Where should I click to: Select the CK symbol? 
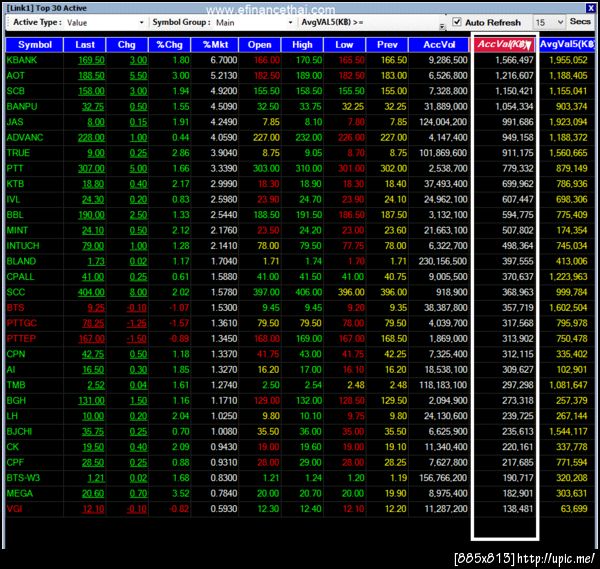(x=13, y=447)
